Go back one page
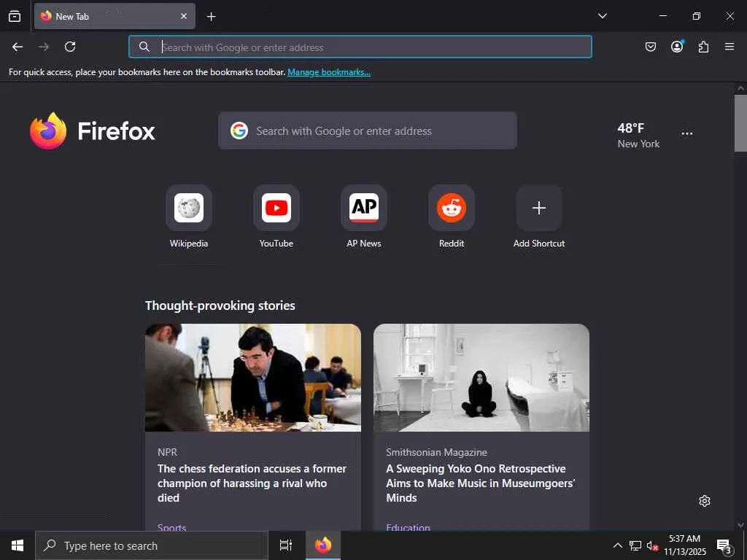This screenshot has height=560, width=747. tap(18, 47)
